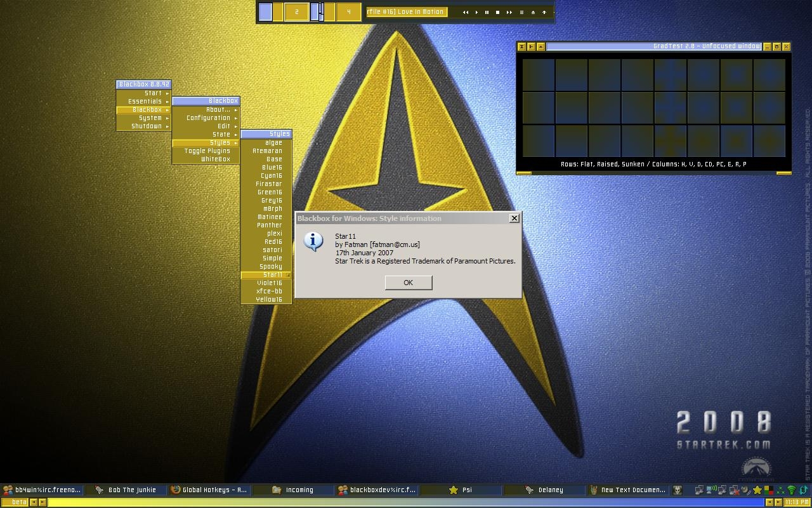Screen dimensions: 812x508
Task: Select the Base style
Action: [x=266, y=159]
